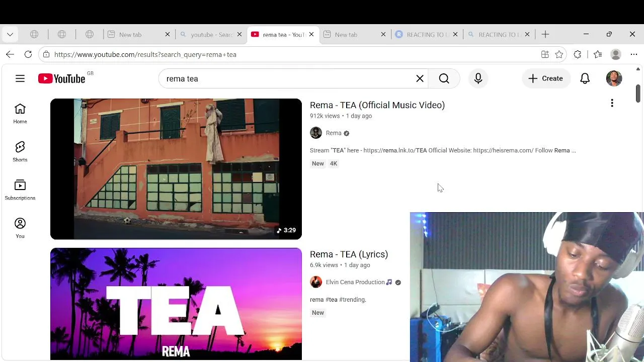Open the app/QR icon in the address bar
Viewport: 644px width, 362px height.
click(545, 54)
